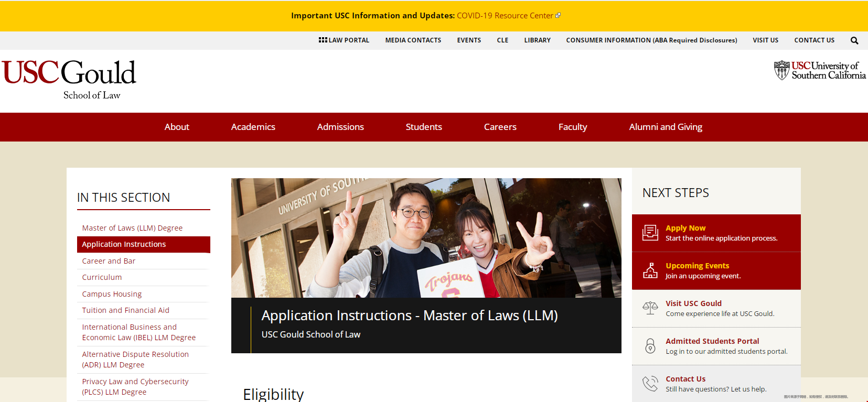Open the Admissions main menu
Screen dimensions: 868x402
tap(340, 127)
